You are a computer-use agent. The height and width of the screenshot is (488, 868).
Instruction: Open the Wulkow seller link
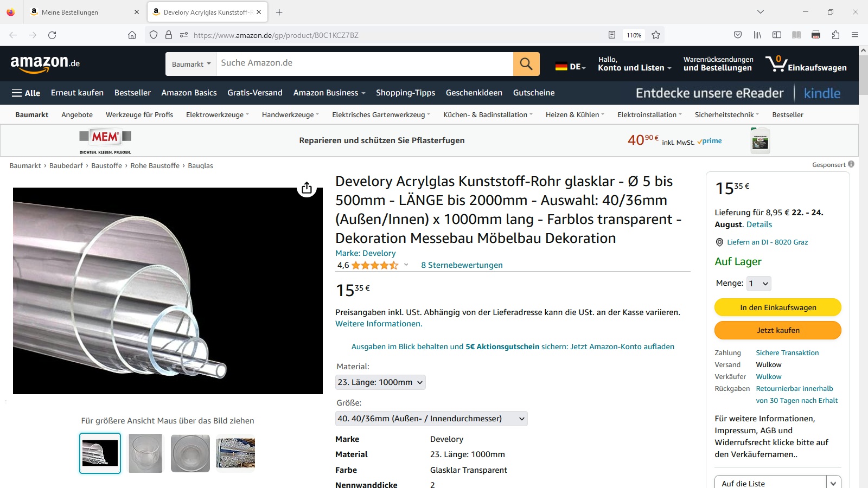[x=769, y=377]
